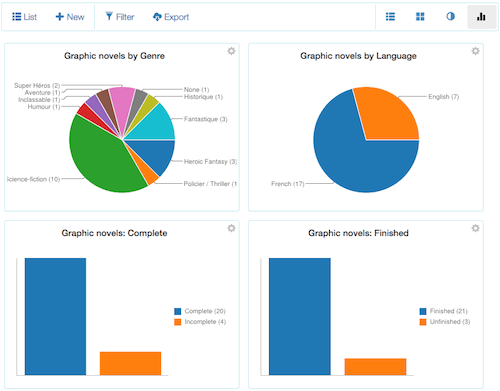Click the orange Incomplete bar
This screenshot has width=500, height=391.
coord(130,363)
